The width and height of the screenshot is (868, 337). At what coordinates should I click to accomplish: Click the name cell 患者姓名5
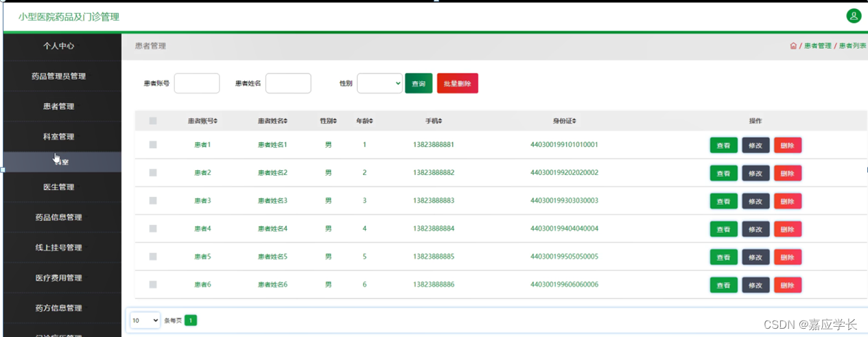pyautogui.click(x=272, y=256)
